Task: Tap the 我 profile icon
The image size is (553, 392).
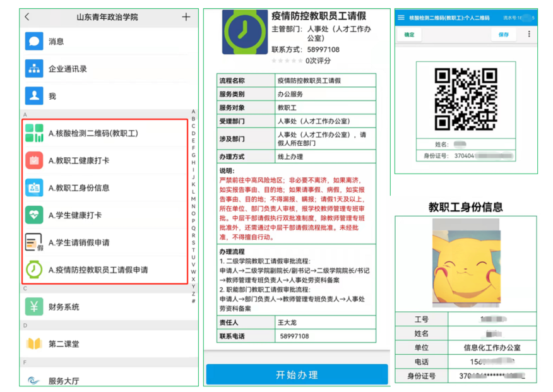Action: click(x=34, y=96)
